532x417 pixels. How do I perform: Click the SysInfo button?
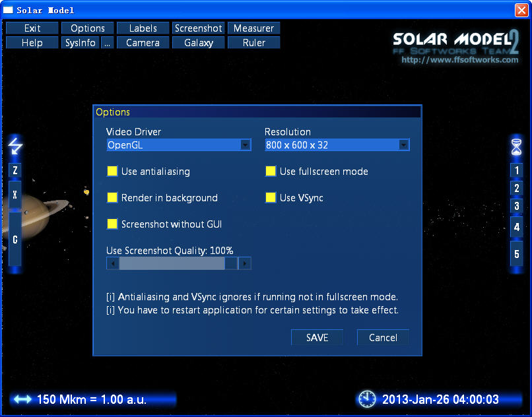(81, 43)
